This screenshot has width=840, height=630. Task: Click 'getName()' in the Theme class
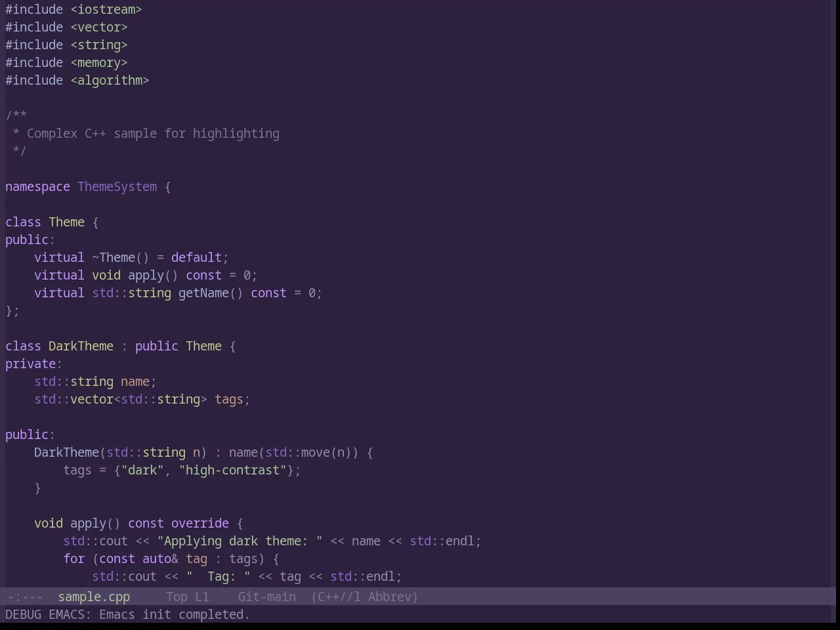pyautogui.click(x=211, y=293)
